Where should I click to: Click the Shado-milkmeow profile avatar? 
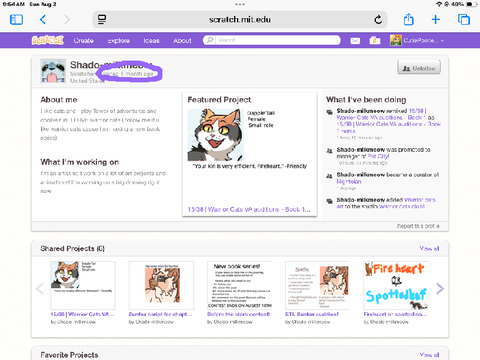(53, 71)
